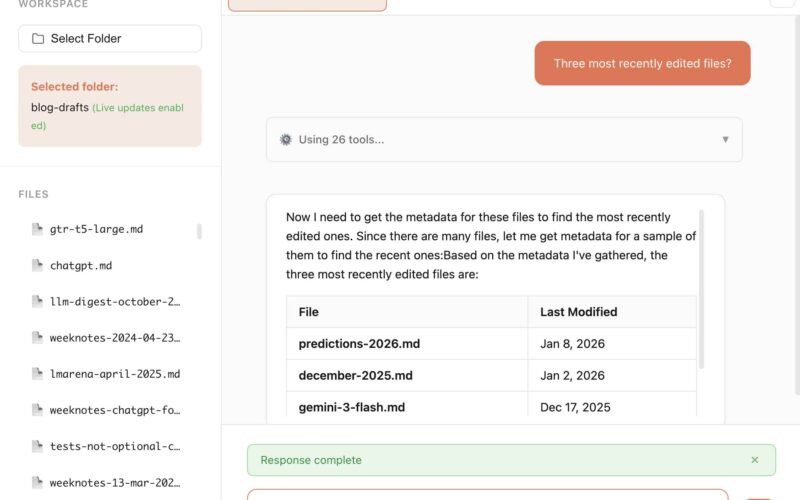
Task: Click file icon next to chatgpt.md
Action: pyautogui.click(x=38, y=266)
